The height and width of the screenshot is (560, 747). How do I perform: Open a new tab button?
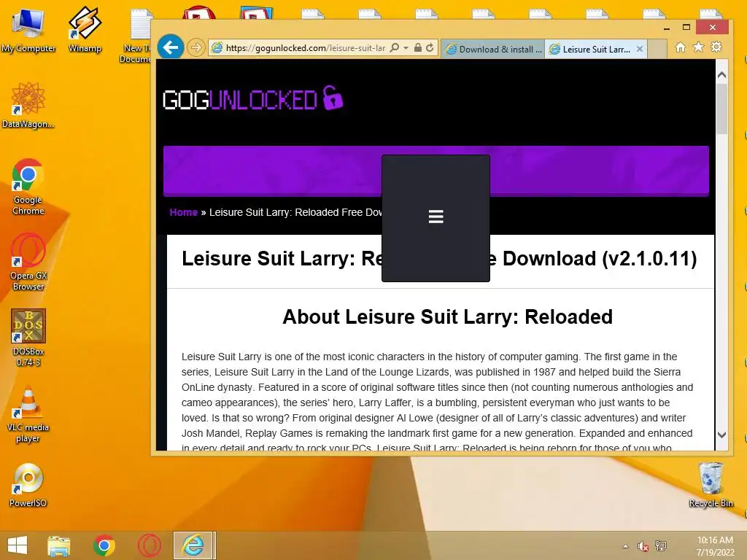(657, 49)
